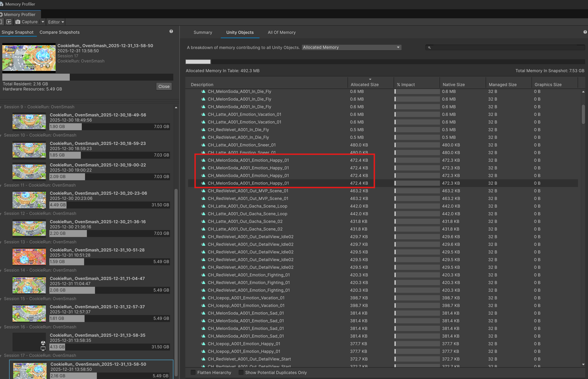This screenshot has width=588, height=379.
Task: Click the large preview thumbnail of opened snapshot
Action: coord(29,58)
